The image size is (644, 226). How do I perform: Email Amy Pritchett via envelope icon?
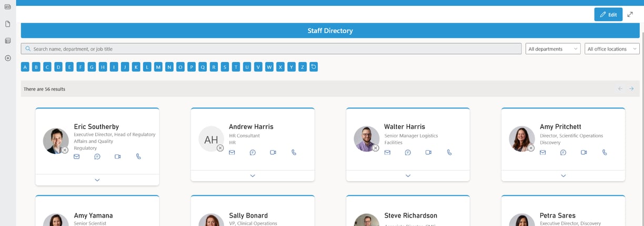coord(543,152)
